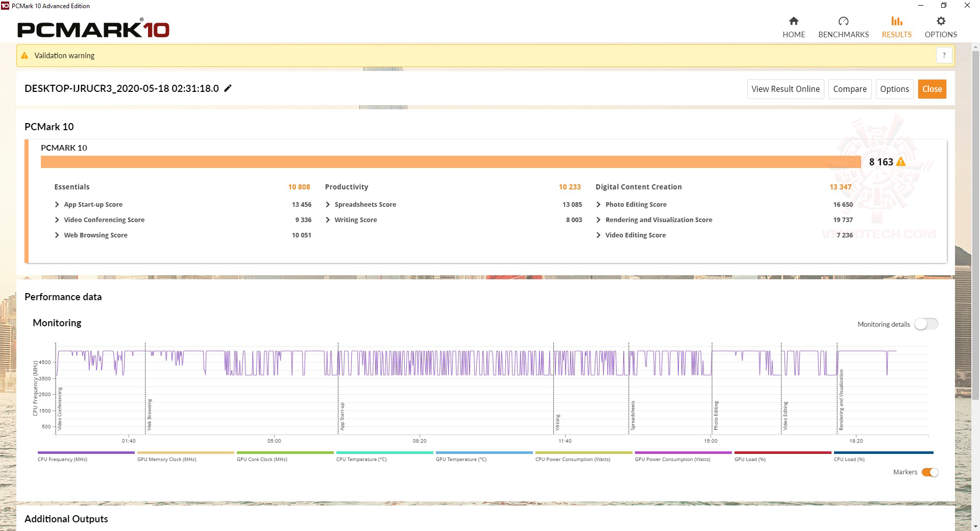The width and height of the screenshot is (980, 531).
Task: Click the Essentials score 10 808
Action: coord(299,187)
